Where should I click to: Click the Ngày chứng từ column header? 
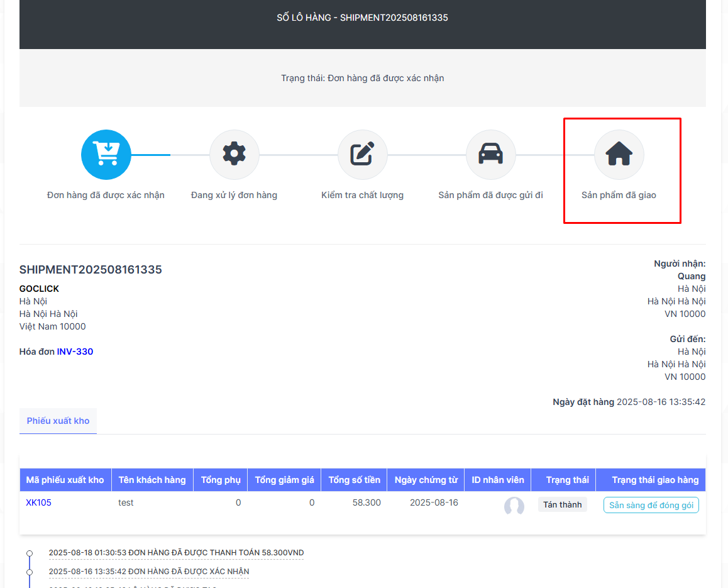426,480
